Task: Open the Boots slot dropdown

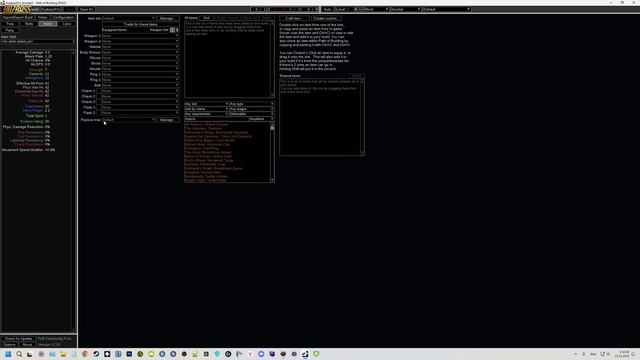Action: pyautogui.click(x=140, y=63)
